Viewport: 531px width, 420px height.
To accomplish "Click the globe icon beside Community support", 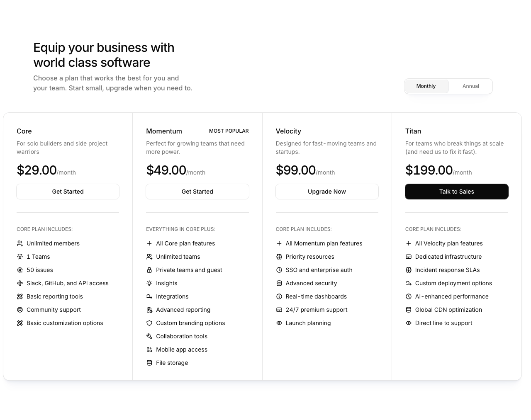I will coord(19,310).
